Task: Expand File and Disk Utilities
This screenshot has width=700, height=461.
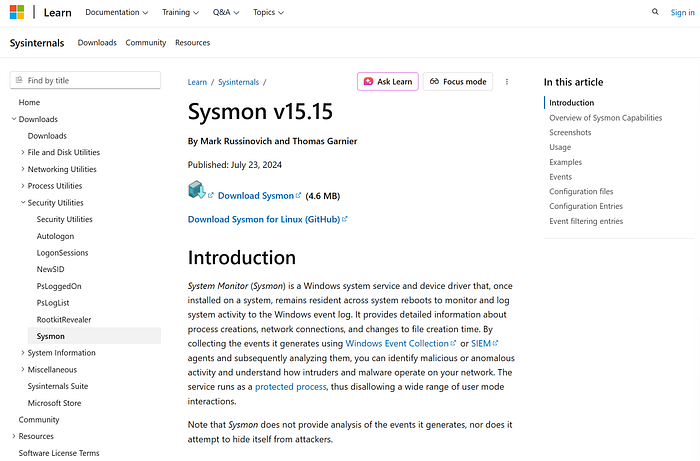Action: coord(23,152)
